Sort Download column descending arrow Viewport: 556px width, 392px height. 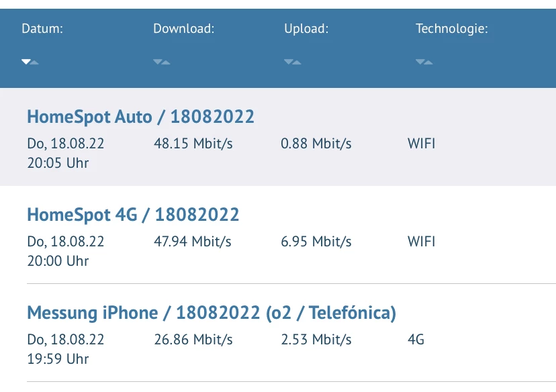(x=157, y=62)
